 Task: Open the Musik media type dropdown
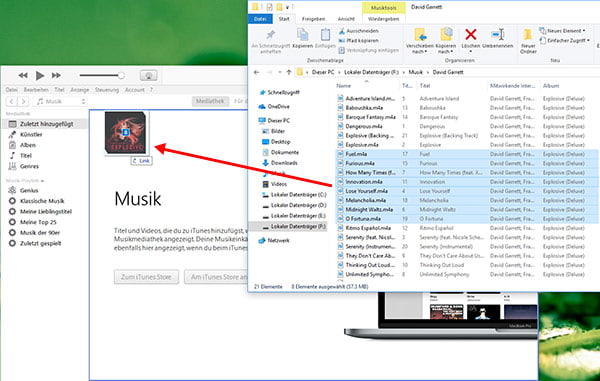click(61, 101)
